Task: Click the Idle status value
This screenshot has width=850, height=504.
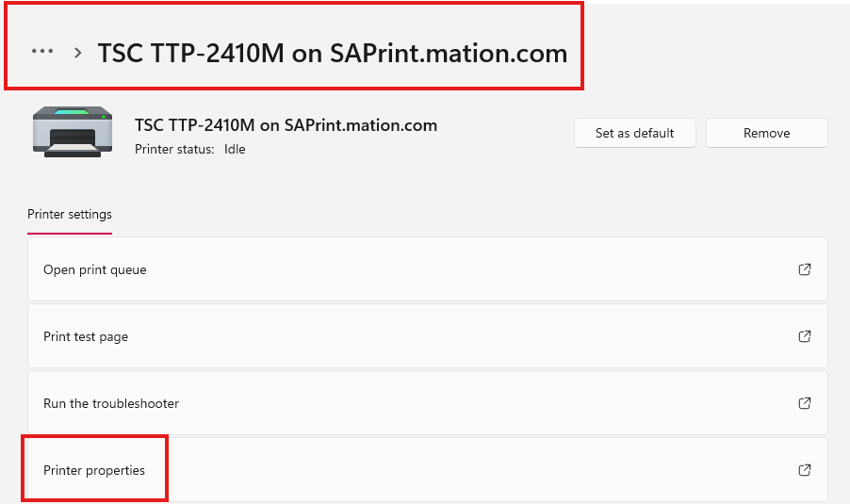Action: (x=235, y=149)
